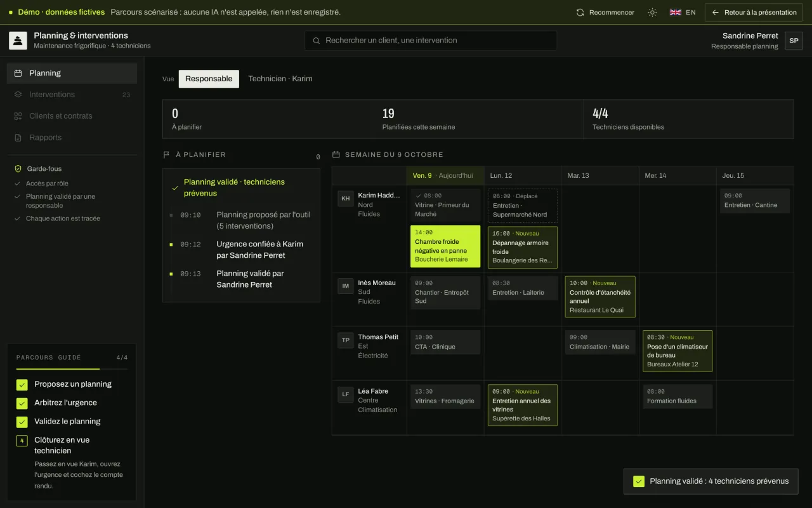This screenshot has height=508, width=812.
Task: Click Retour à la présentation button
Action: click(x=754, y=12)
